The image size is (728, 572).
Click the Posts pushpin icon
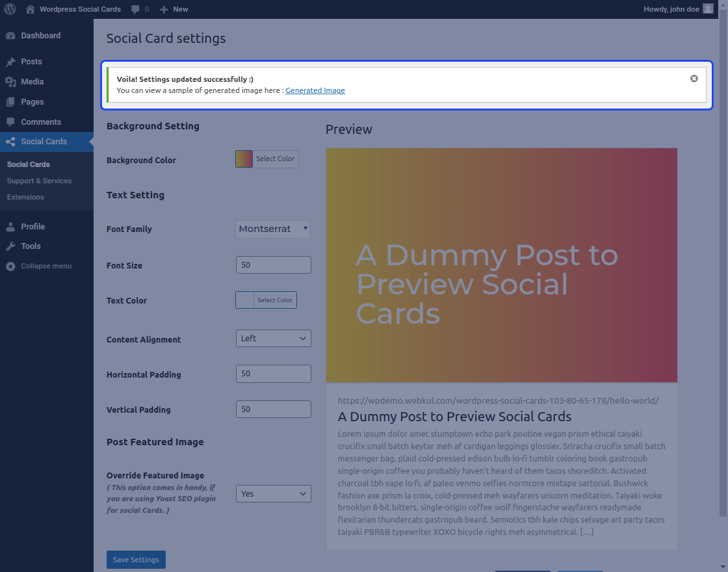point(10,62)
